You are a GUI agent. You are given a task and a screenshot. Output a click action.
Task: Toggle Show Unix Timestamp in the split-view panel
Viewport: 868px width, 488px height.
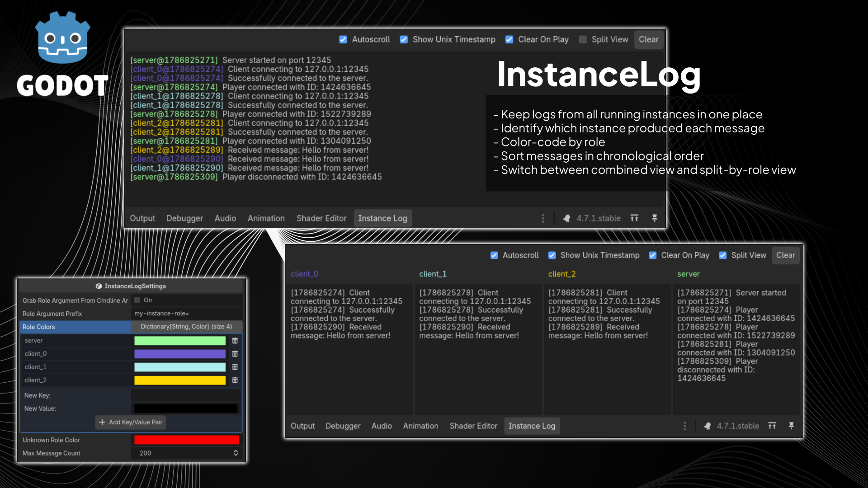click(x=552, y=255)
